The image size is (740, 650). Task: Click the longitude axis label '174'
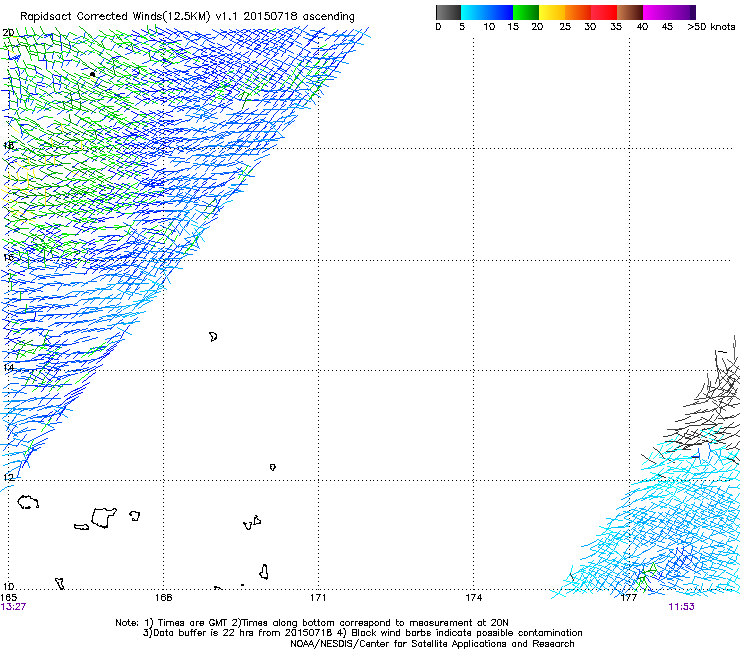tap(473, 598)
